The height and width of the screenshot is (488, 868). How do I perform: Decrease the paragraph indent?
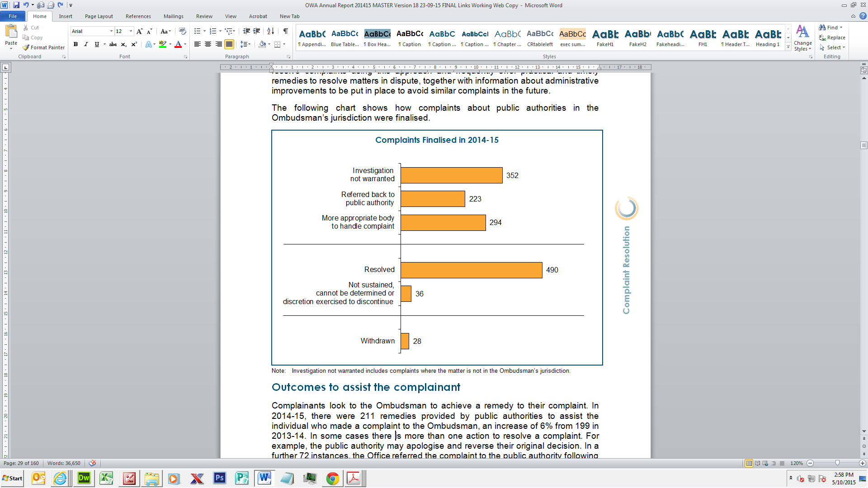(246, 31)
